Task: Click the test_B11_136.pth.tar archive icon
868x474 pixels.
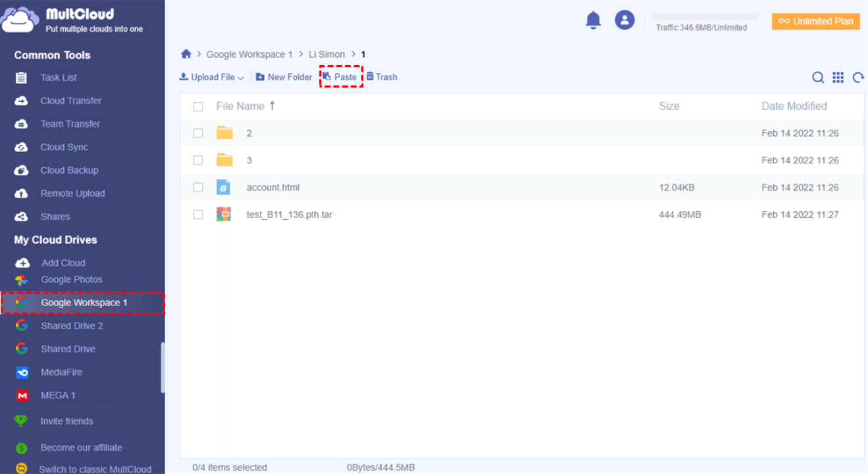Action: [224, 215]
